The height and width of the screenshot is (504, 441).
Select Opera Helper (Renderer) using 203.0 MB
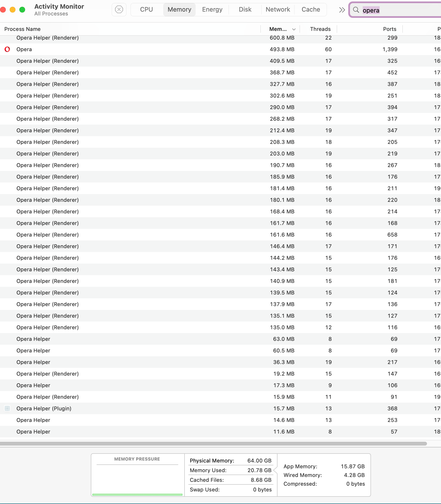220,154
